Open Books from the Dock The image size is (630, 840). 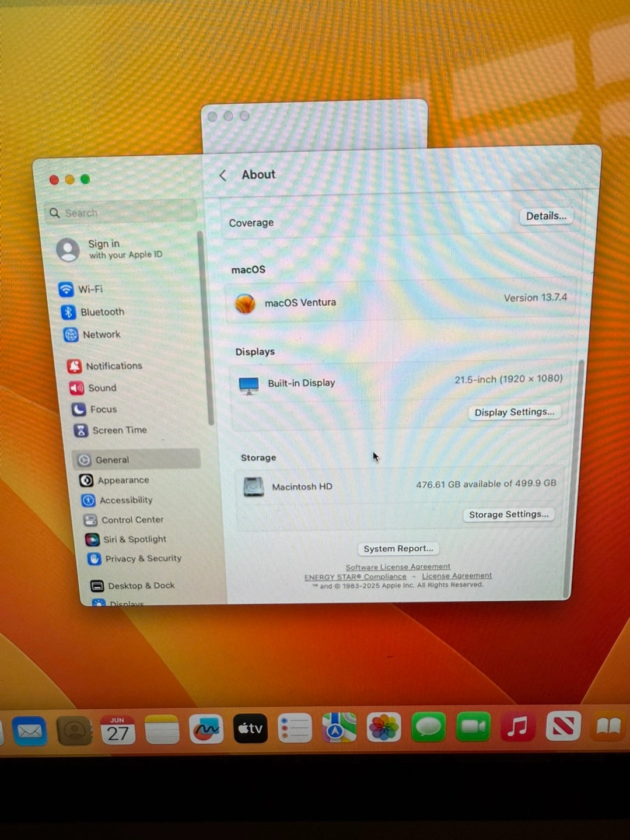pos(608,726)
